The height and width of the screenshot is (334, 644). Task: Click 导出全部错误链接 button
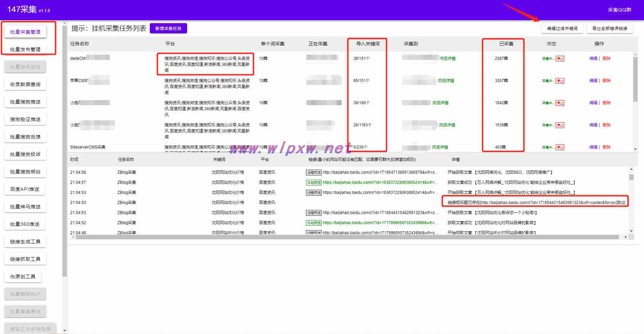[x=609, y=29]
